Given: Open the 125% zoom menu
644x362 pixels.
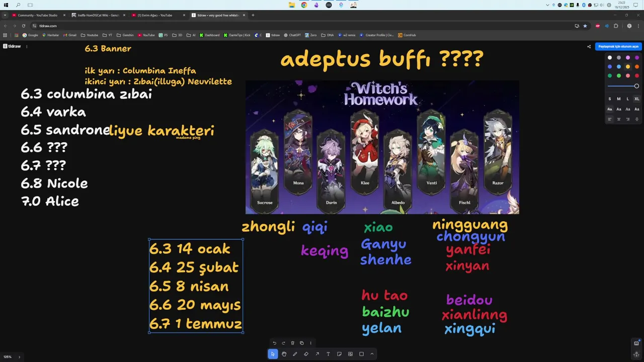Looking at the screenshot, I should pos(8,357).
